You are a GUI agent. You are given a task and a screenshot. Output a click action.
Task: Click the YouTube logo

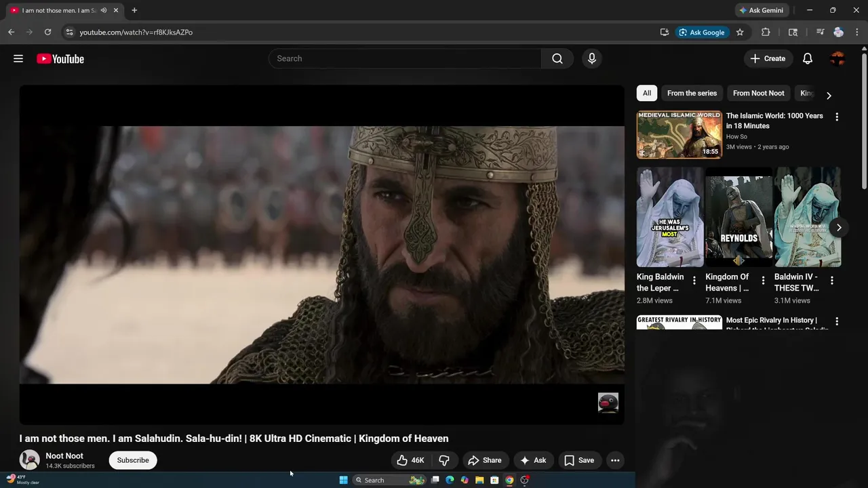pos(60,59)
